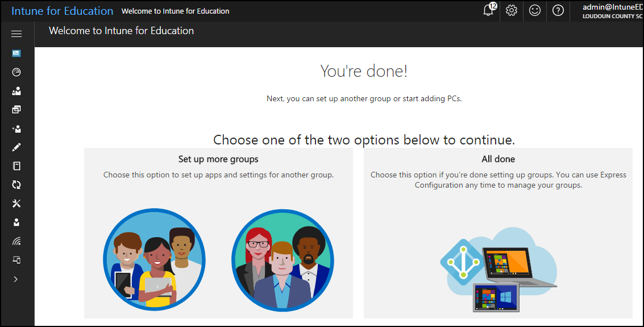
Task: Click the cloud devices illustration
Action: tap(498, 270)
